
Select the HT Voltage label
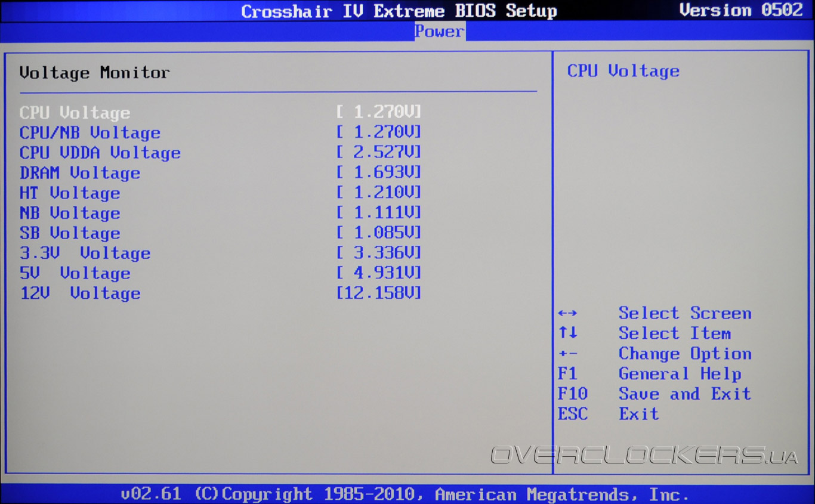click(x=70, y=193)
